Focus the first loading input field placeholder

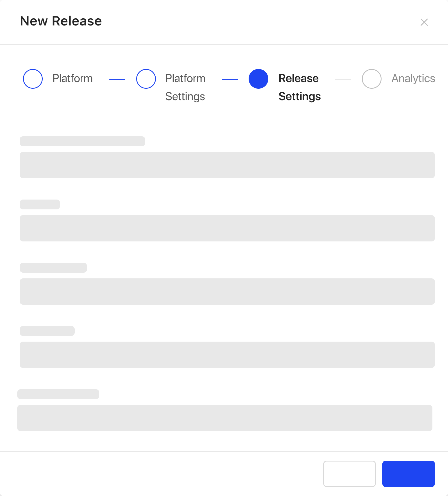(227, 165)
